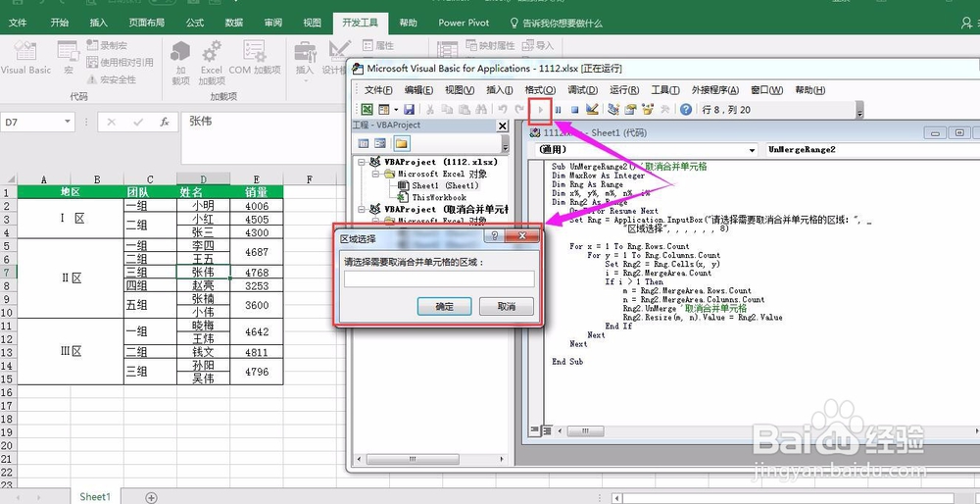
Task: Click the 加载项 ribbon icon
Action: (x=180, y=63)
